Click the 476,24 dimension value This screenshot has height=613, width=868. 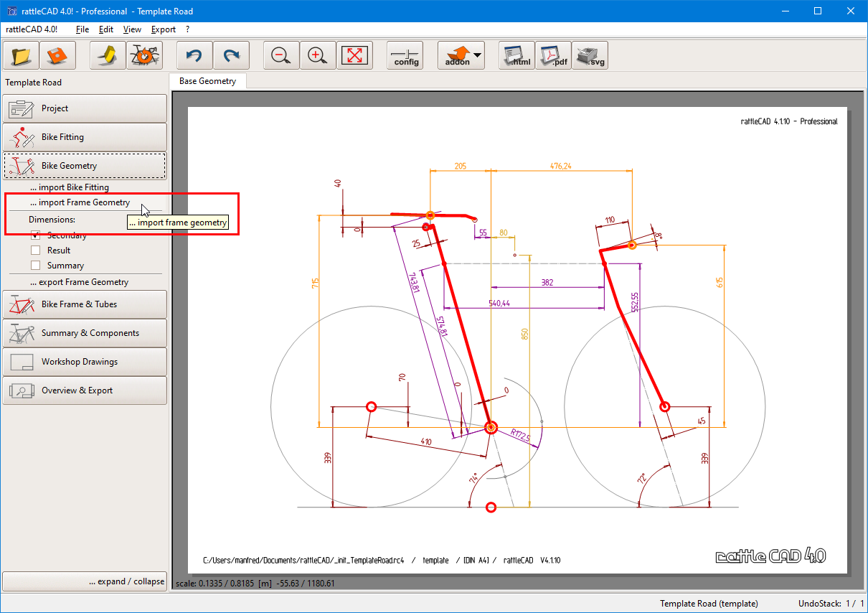coord(561,166)
